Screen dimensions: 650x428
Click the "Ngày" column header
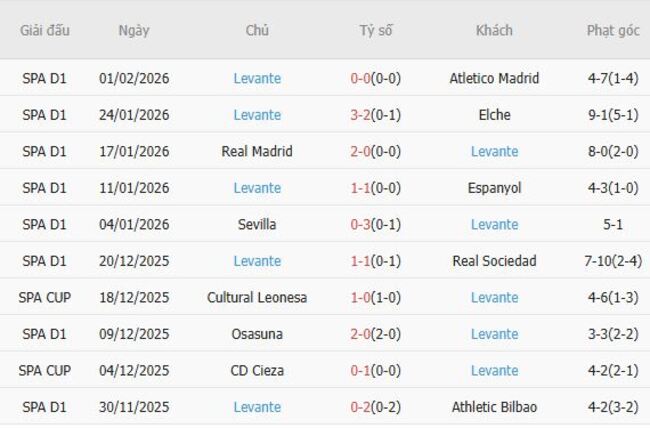point(134,30)
